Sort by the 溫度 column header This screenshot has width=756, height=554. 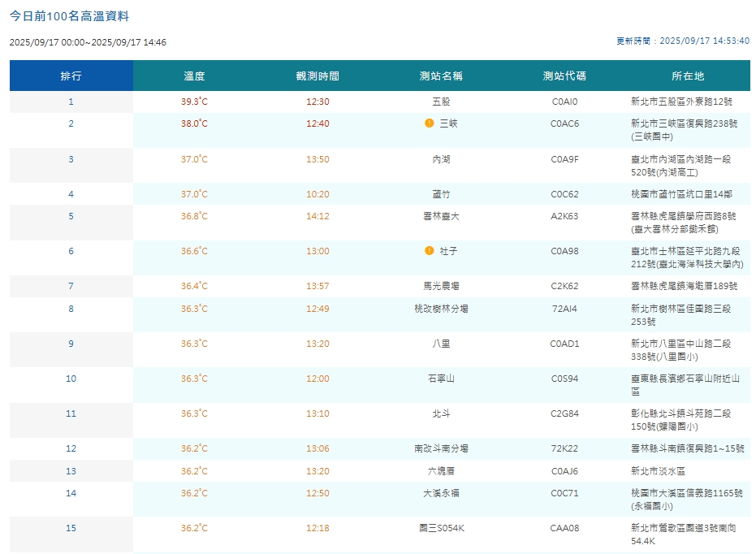[x=194, y=76]
